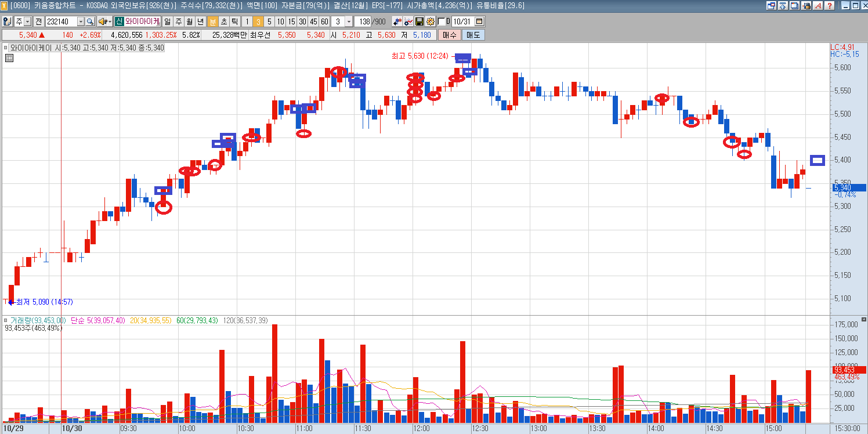Toggle the D checkbox beside date field
868x434 pixels.
click(x=442, y=21)
